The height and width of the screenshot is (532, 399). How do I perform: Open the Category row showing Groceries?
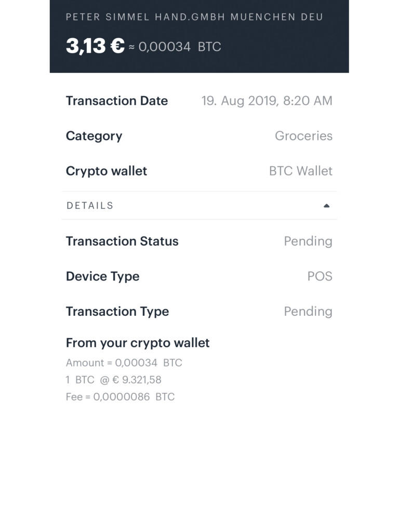(199, 136)
